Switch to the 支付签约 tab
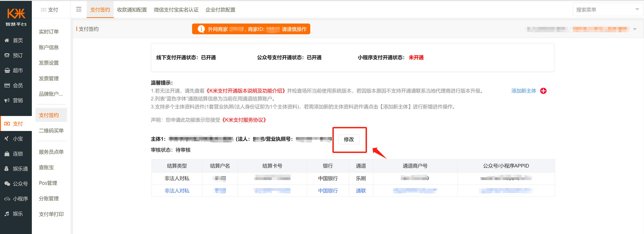Image resolution: width=644 pixels, height=234 pixels. (x=100, y=10)
